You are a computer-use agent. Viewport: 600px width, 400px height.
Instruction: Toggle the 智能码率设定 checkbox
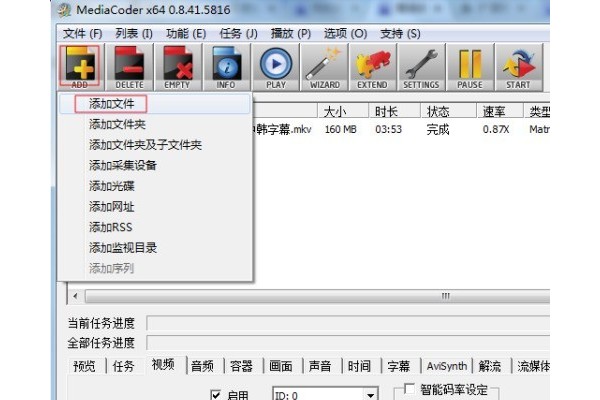(409, 389)
